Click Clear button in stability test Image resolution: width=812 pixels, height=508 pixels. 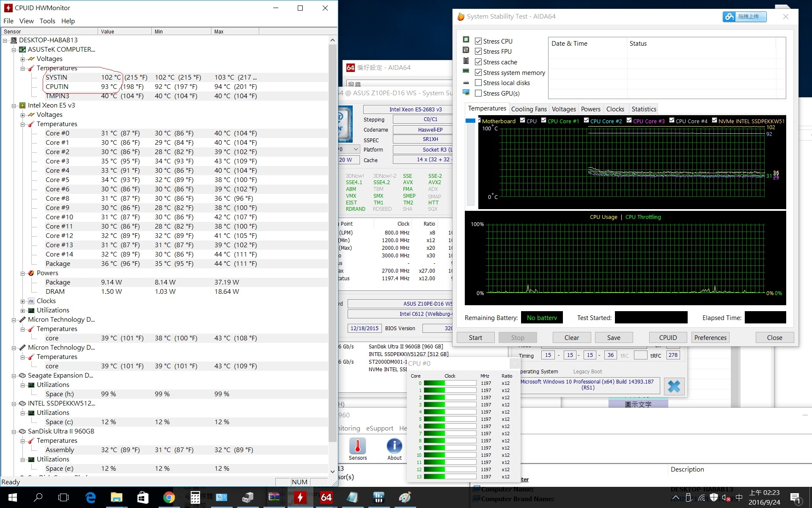[x=571, y=337]
